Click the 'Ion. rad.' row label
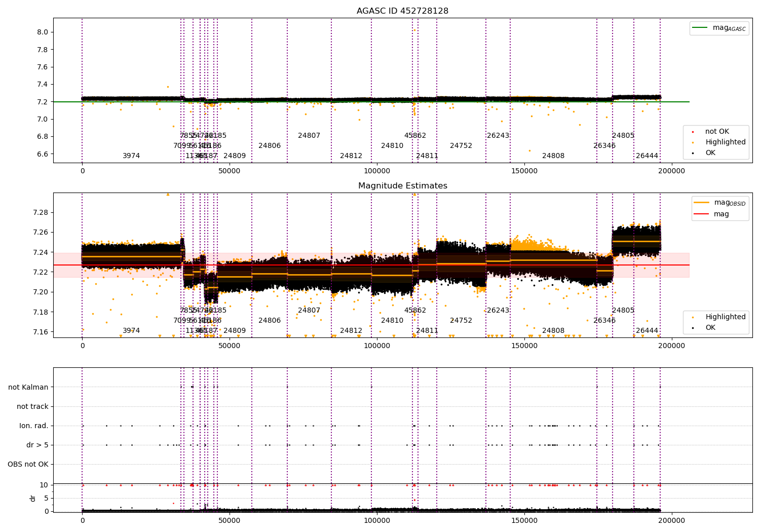The image size is (760, 532). tap(34, 426)
